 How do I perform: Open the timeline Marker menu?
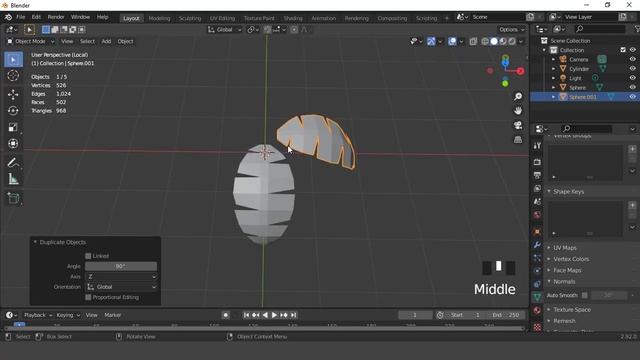tap(113, 315)
